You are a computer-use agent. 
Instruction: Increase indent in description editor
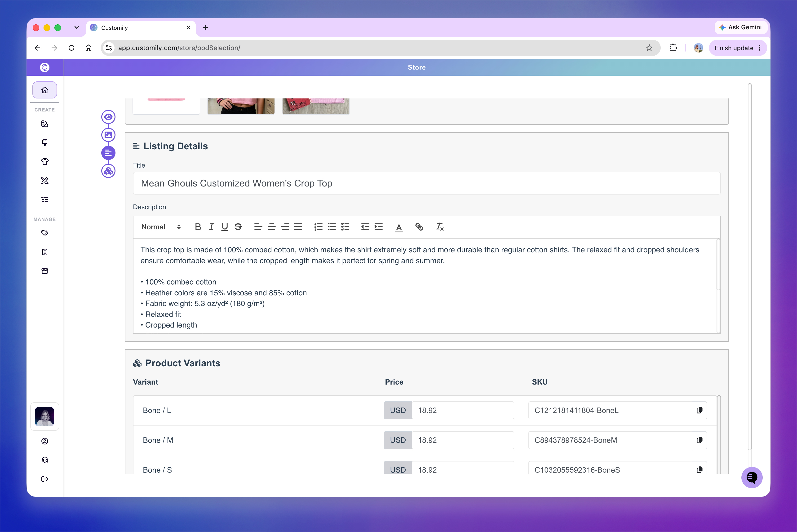379,227
